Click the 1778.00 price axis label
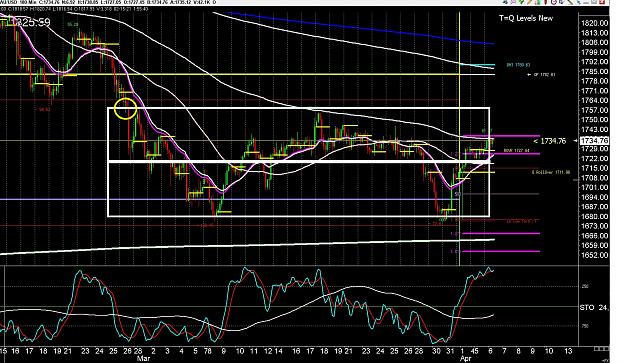 point(595,81)
